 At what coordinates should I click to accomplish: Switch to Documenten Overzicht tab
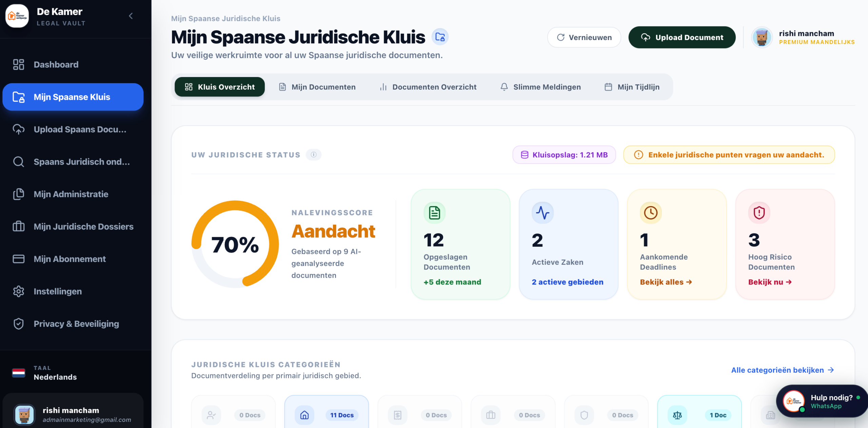click(428, 87)
